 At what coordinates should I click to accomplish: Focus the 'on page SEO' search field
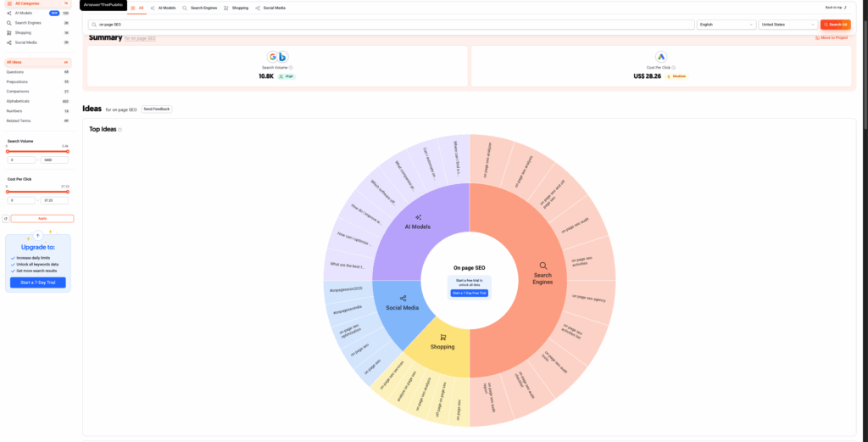pyautogui.click(x=392, y=25)
